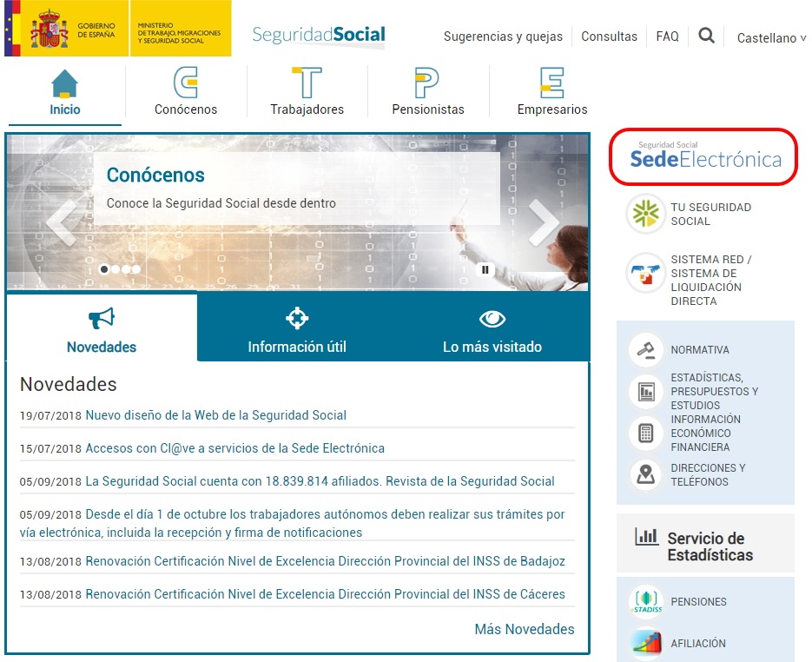Viewport: 812px width, 662px height.
Task: Open the Información Económico Financiera calculator icon
Action: click(x=645, y=433)
